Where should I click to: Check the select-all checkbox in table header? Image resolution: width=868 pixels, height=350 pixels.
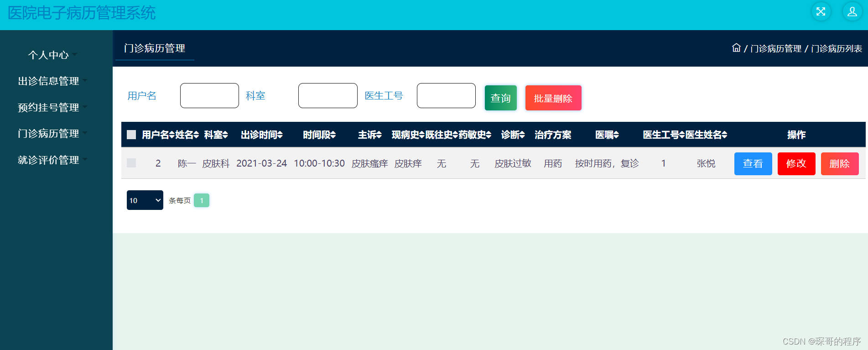coord(131,135)
